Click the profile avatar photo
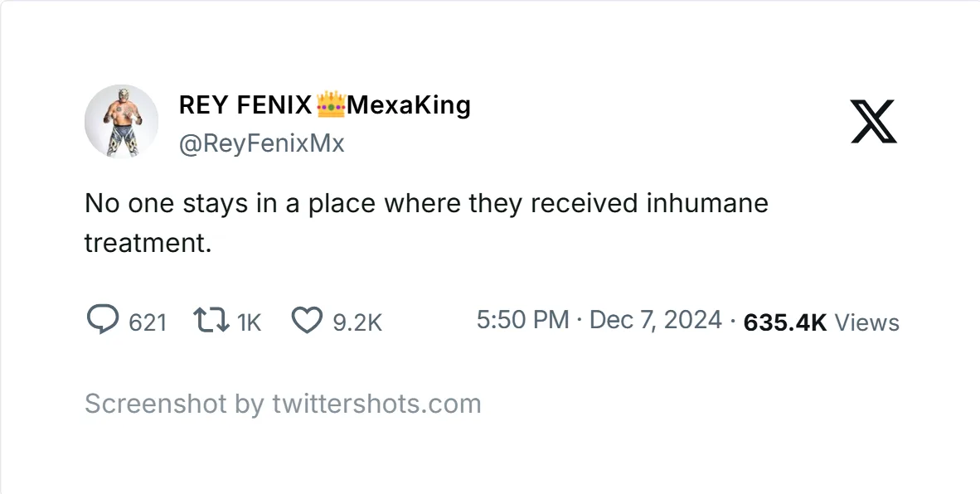Screen dimensions: 980x494 (x=121, y=121)
